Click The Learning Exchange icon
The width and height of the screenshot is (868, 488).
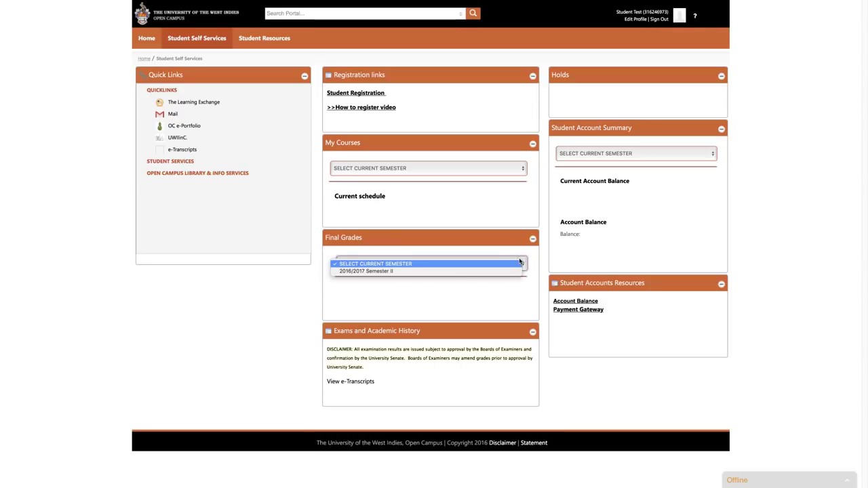[x=159, y=102]
